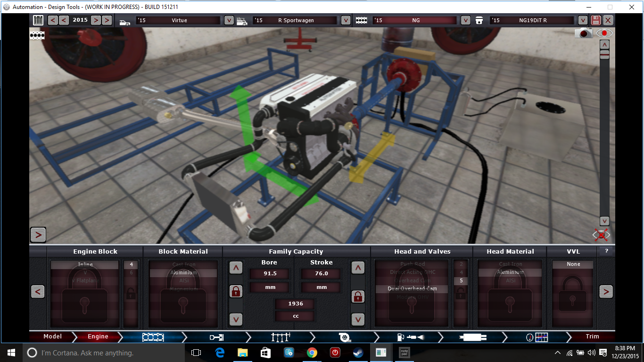Step back one year with second left arrow
This screenshot has width=644, height=362.
pyautogui.click(x=64, y=20)
